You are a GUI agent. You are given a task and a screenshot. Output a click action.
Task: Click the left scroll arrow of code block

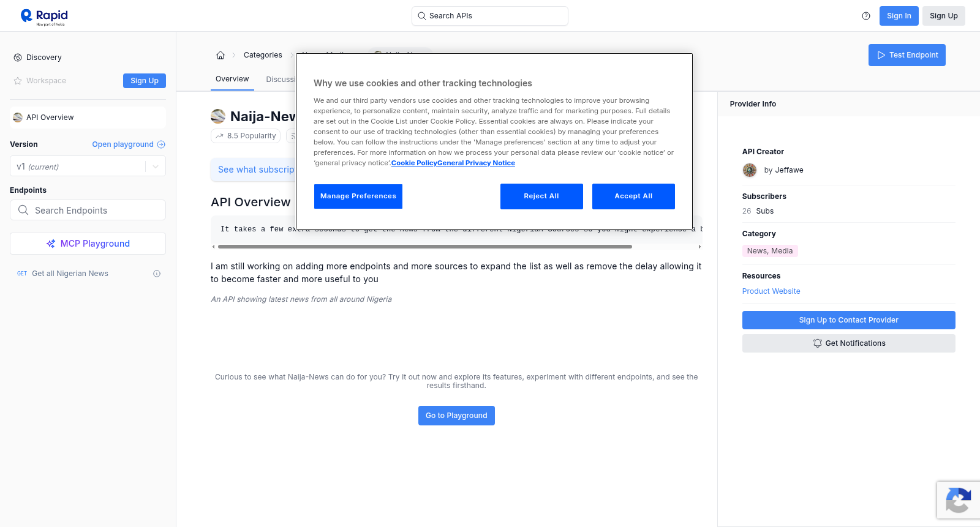[x=213, y=247]
